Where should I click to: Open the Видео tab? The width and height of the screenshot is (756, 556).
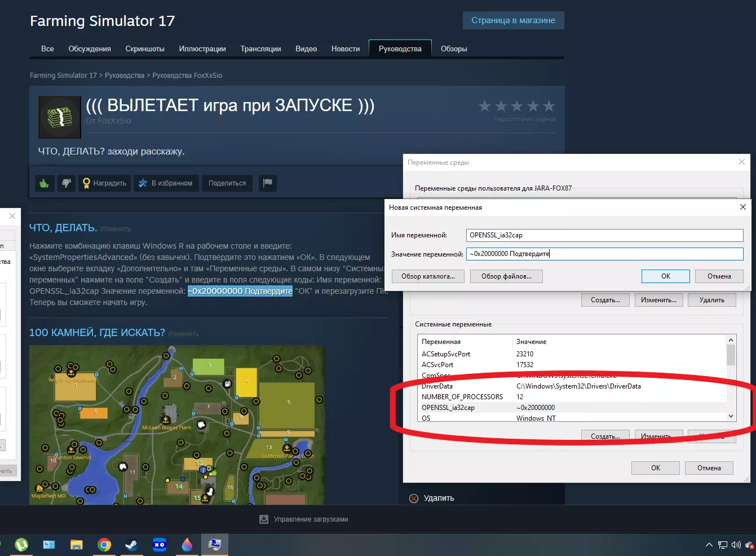click(306, 48)
